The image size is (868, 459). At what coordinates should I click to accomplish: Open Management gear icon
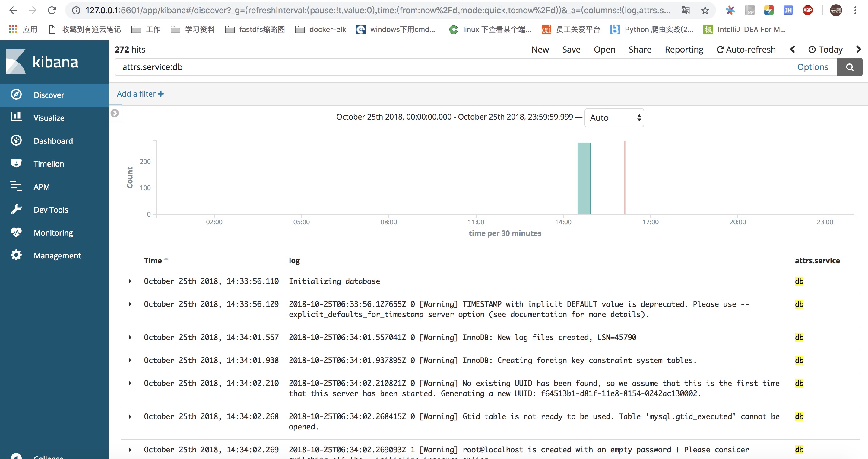(16, 255)
